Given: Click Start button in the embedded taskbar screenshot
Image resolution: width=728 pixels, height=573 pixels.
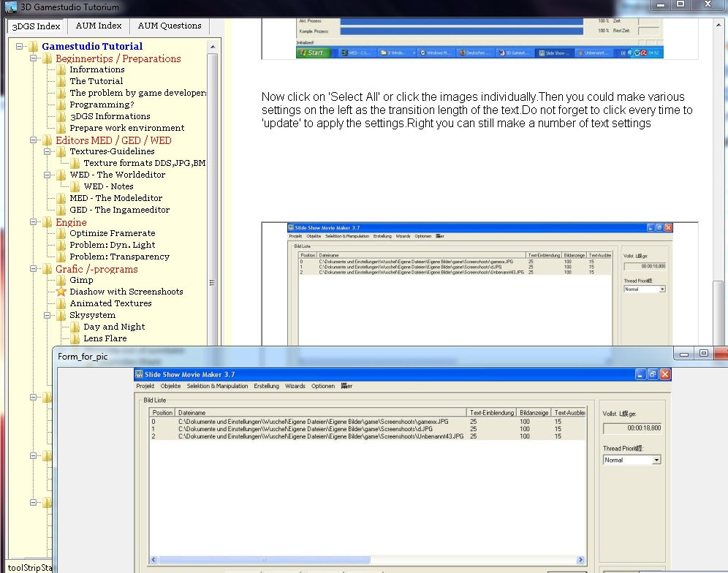Looking at the screenshot, I should click(313, 53).
